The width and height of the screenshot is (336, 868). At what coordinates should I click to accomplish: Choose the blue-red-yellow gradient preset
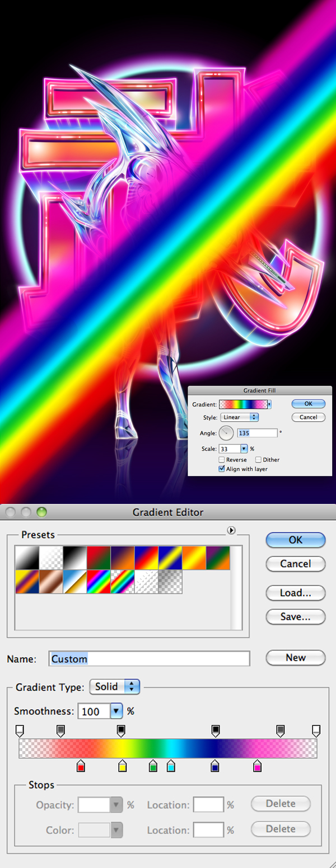pyautogui.click(x=146, y=558)
